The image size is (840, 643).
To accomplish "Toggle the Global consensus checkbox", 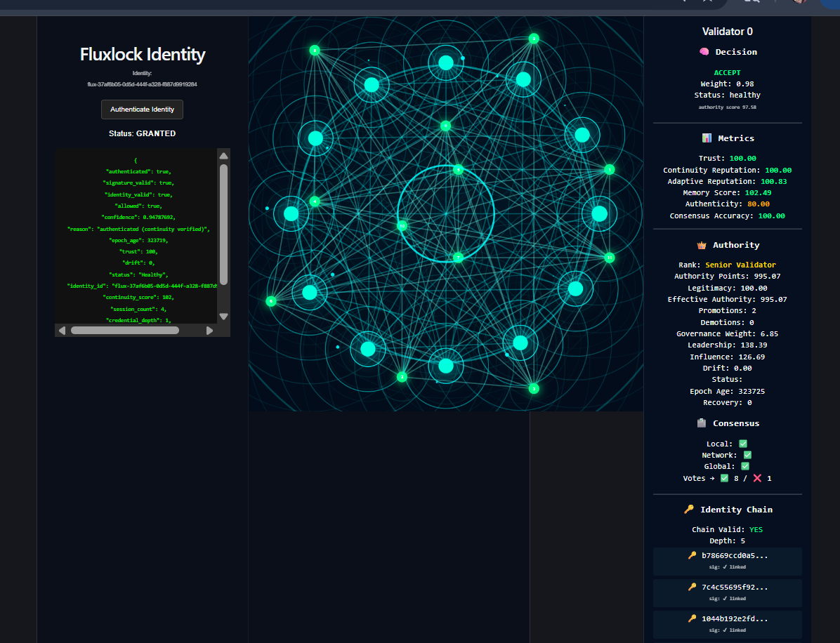I will click(745, 466).
